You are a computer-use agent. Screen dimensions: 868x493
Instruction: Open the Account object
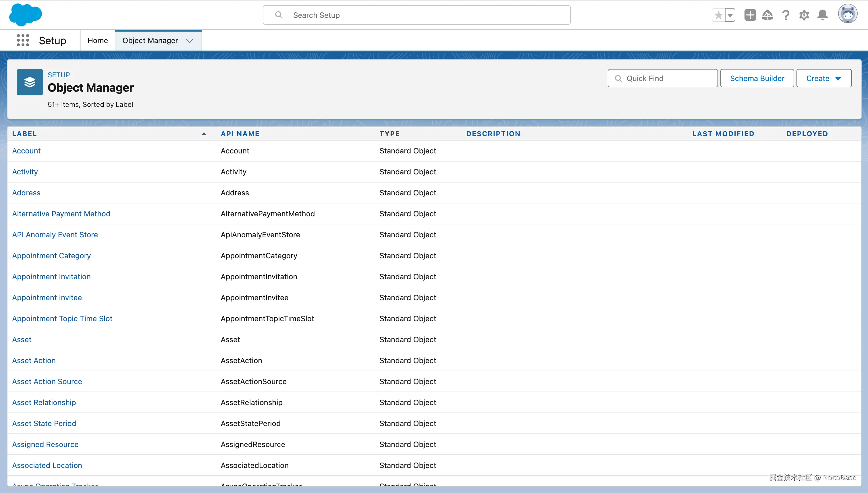(26, 151)
